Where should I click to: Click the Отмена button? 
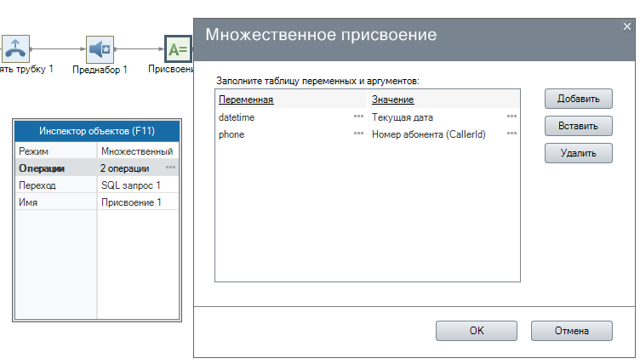point(571,330)
